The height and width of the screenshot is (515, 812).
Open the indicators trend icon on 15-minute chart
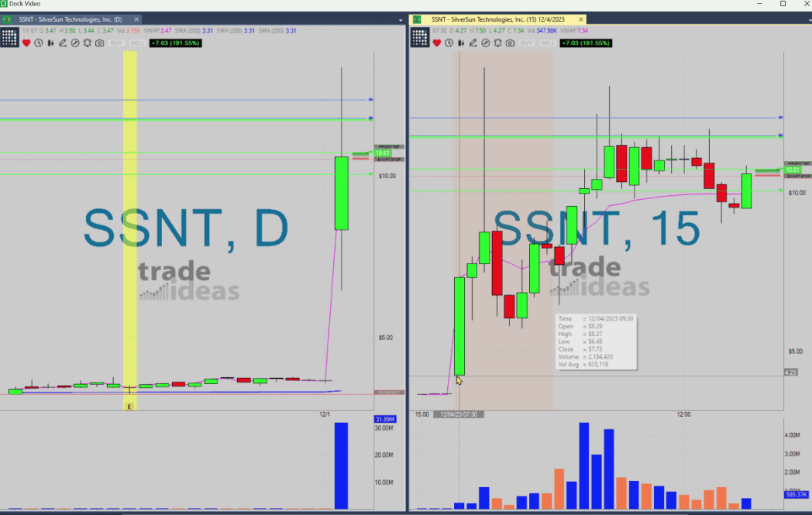click(486, 43)
